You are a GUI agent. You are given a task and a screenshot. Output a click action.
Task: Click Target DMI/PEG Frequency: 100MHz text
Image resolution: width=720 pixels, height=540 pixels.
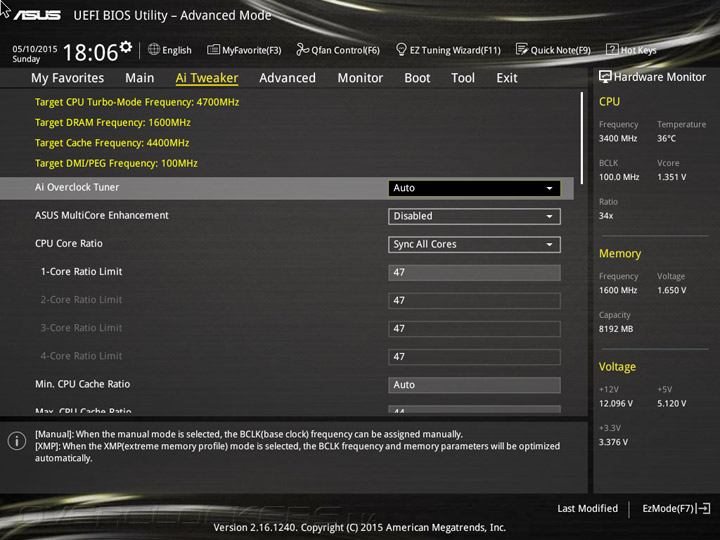coord(116,163)
